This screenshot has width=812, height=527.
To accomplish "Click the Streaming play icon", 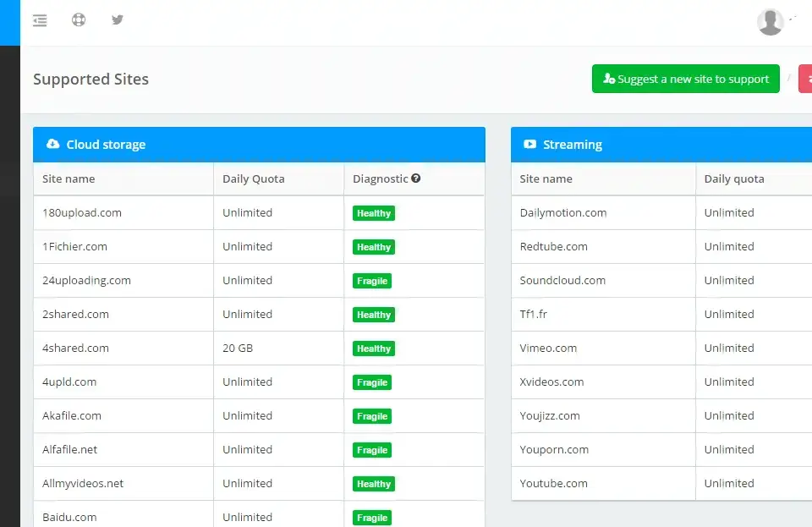I will (530, 145).
